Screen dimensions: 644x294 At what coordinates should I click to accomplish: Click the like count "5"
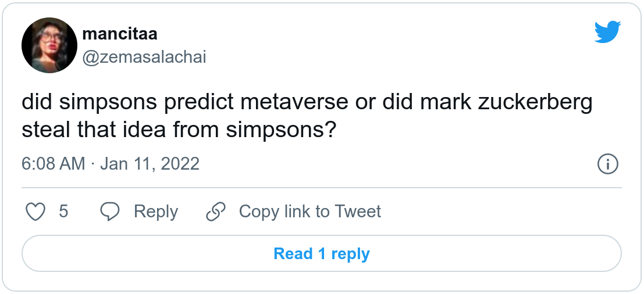[x=63, y=211]
